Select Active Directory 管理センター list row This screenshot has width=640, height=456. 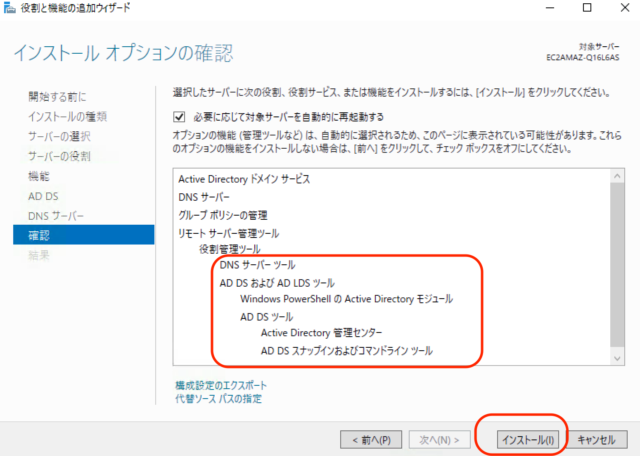321,333
